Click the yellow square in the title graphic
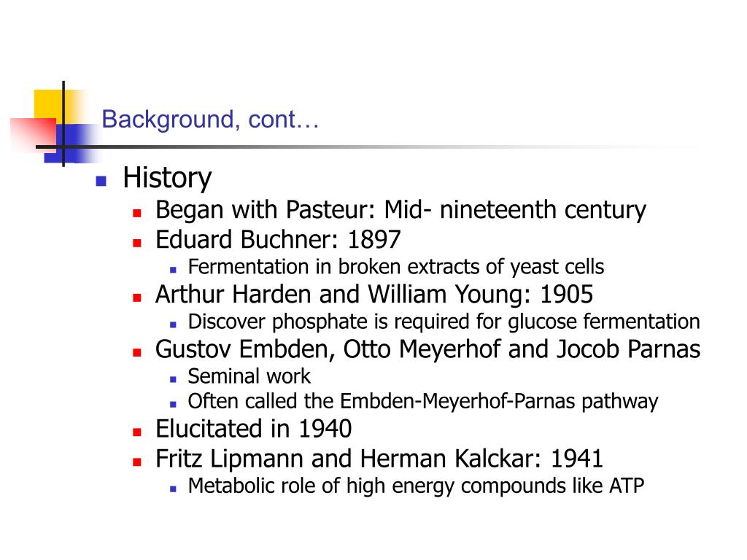 click(x=49, y=104)
